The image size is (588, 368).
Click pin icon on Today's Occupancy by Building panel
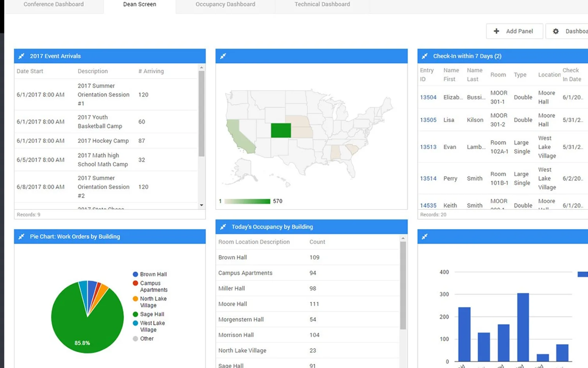click(223, 227)
